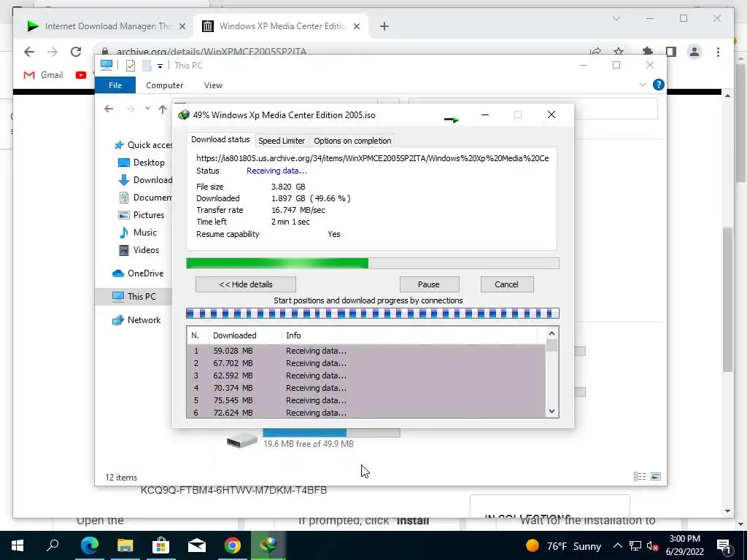Open the Quick Access Toolbar customize dropdown

click(x=160, y=66)
